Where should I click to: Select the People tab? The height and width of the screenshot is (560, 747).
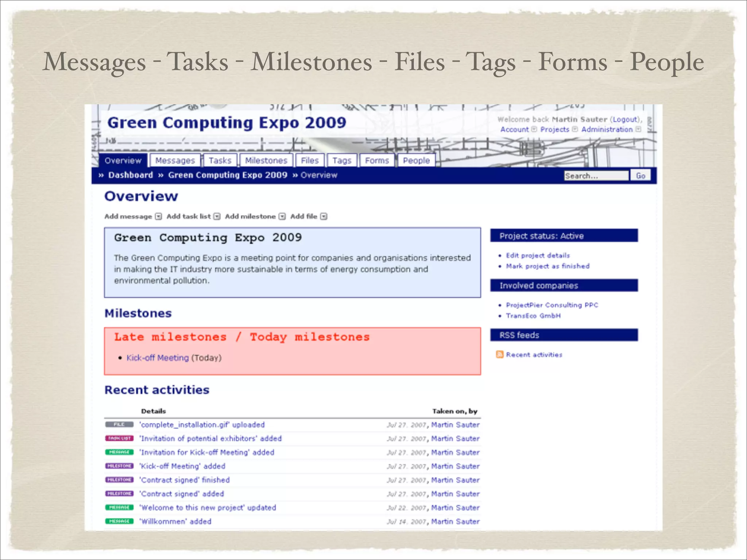[416, 160]
